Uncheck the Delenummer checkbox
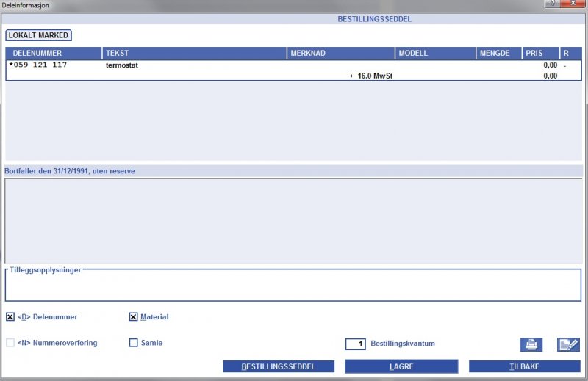This screenshot has height=381, width=588. tap(10, 317)
